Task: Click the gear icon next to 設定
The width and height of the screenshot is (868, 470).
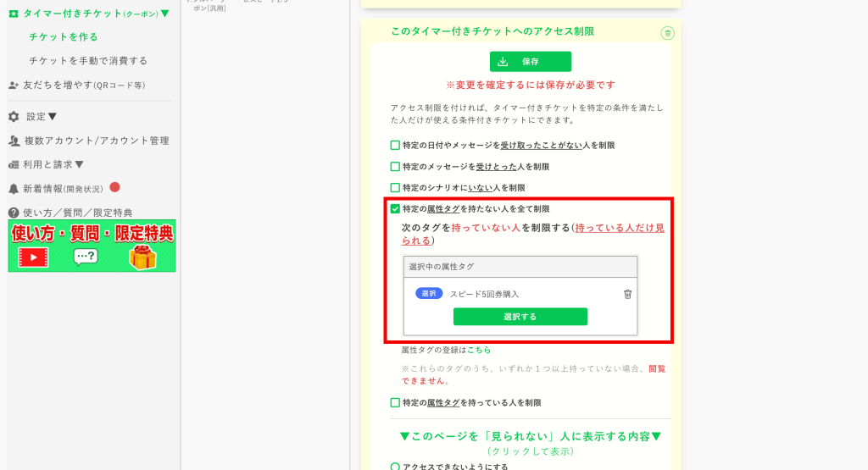Action: click(14, 117)
